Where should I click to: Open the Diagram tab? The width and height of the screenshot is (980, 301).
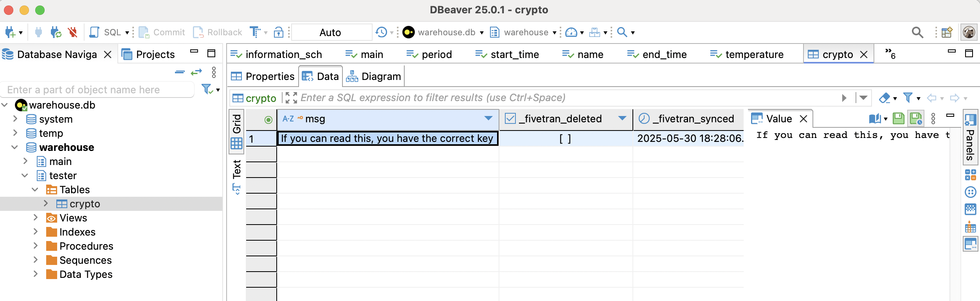click(x=374, y=76)
